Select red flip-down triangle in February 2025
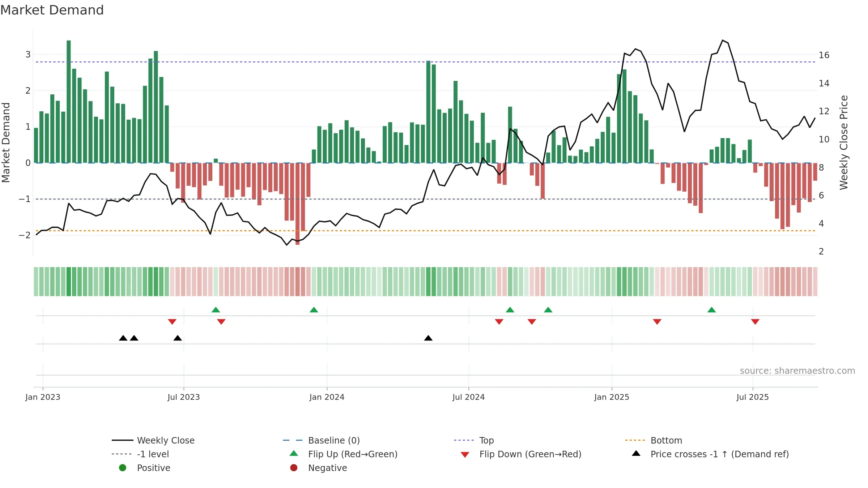The height and width of the screenshot is (488, 868). click(657, 322)
